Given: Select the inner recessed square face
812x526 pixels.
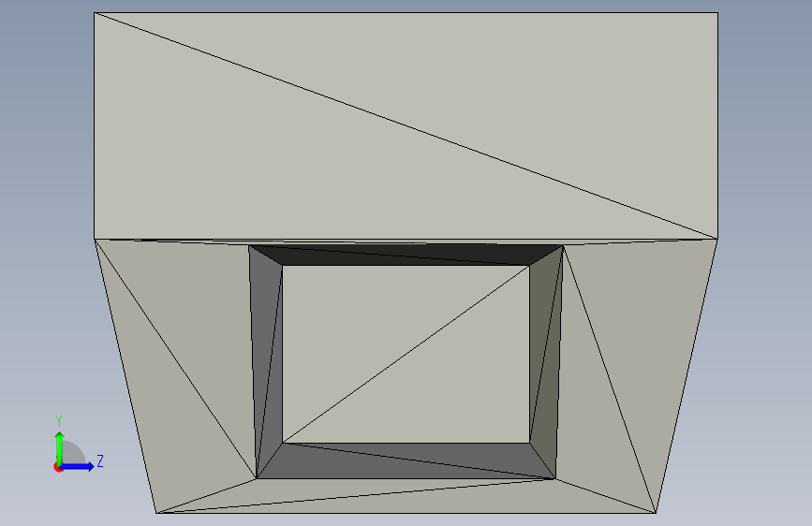Looking at the screenshot, I should click(x=406, y=354).
